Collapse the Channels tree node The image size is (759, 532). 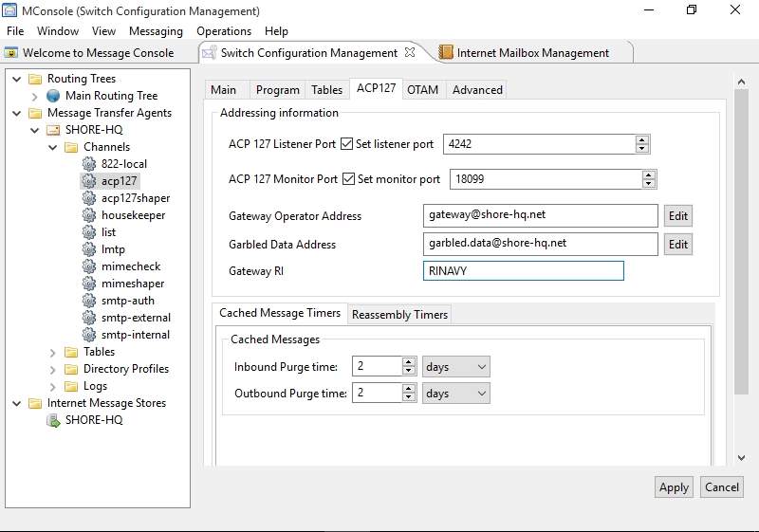[x=53, y=147]
